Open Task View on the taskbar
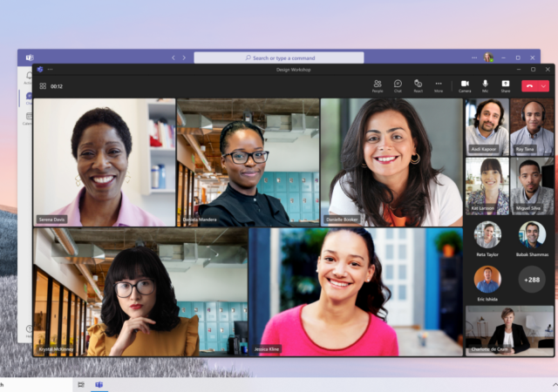The image size is (558, 392). [x=81, y=384]
